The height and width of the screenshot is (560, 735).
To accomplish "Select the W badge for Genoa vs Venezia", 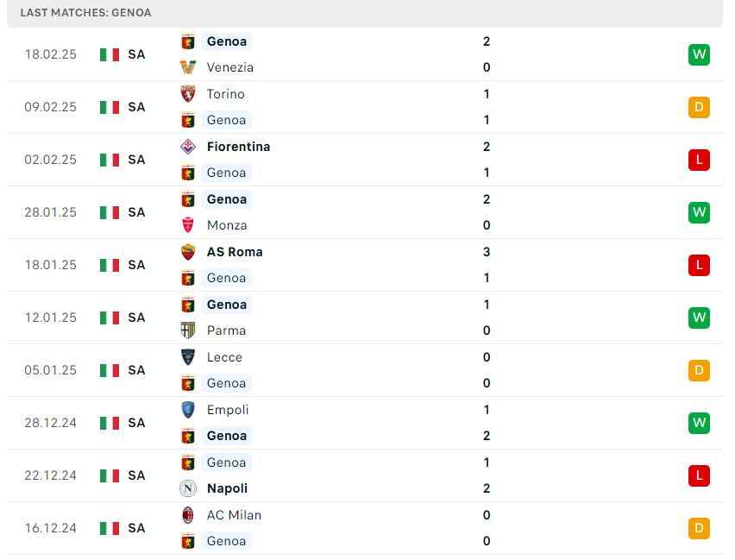I will coord(699,54).
